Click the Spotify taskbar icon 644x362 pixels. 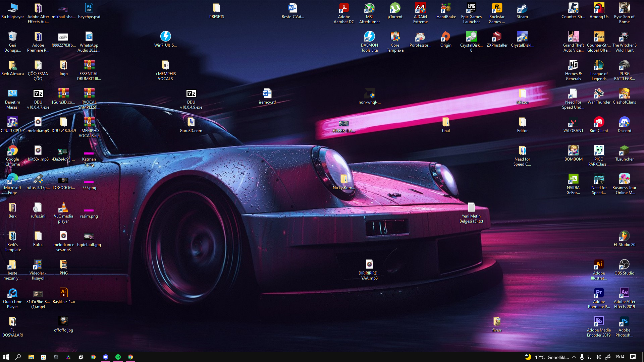click(118, 357)
